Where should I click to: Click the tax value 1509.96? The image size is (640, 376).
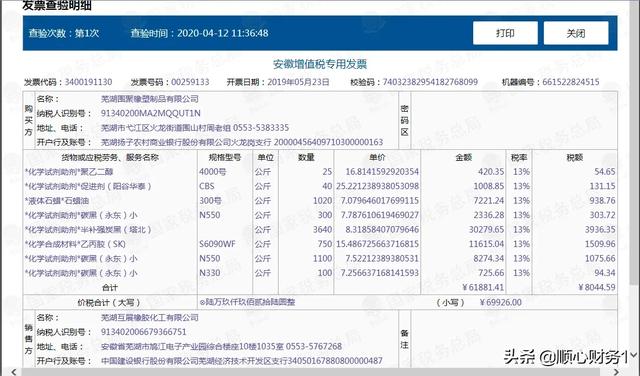point(600,244)
